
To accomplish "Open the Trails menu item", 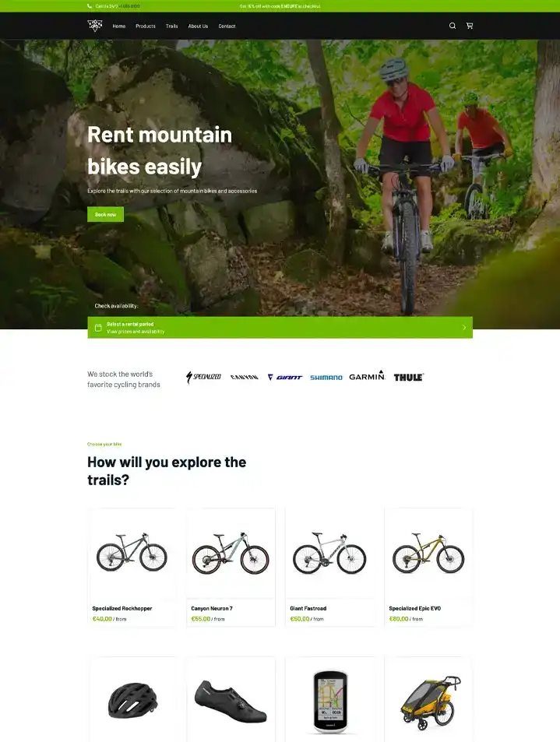I will [172, 26].
